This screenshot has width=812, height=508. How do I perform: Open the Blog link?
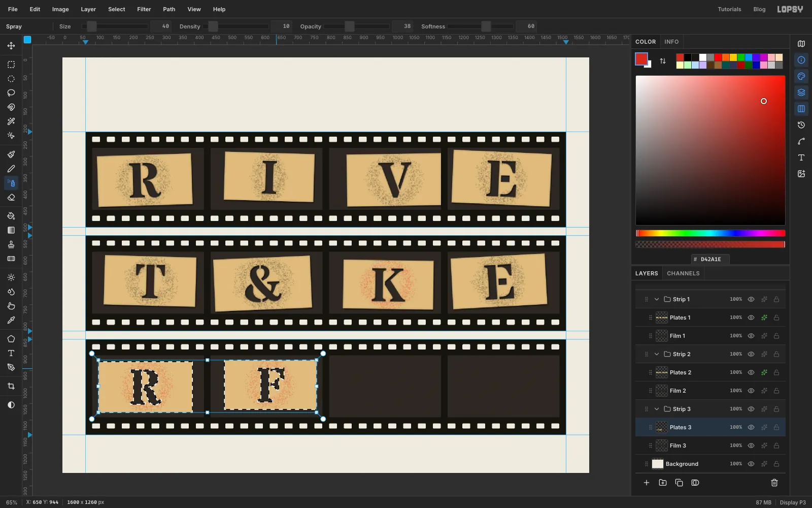pyautogui.click(x=759, y=9)
